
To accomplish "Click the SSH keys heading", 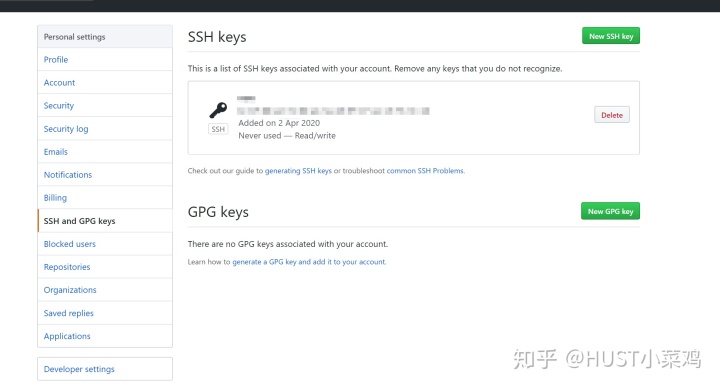I will tap(217, 37).
